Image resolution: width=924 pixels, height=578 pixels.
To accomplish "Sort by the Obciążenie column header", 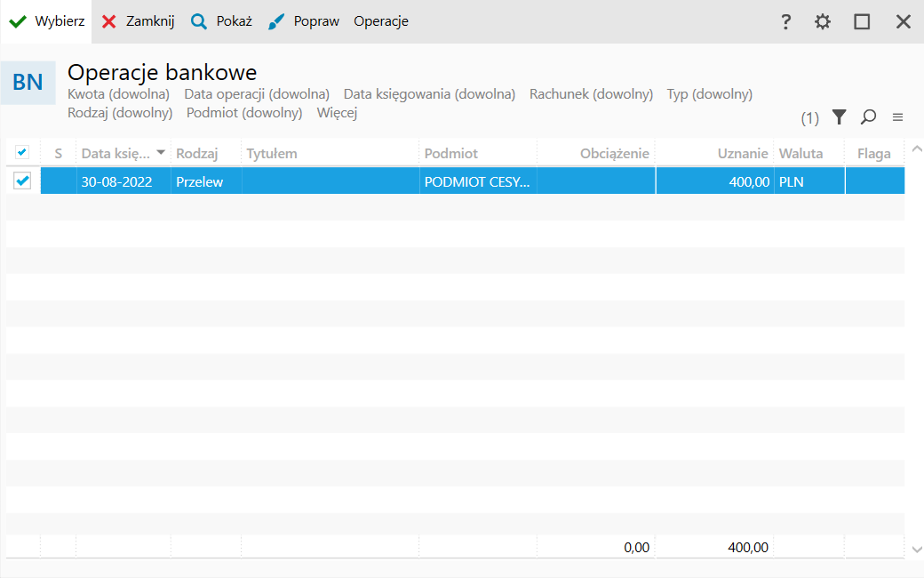I will pos(596,153).
